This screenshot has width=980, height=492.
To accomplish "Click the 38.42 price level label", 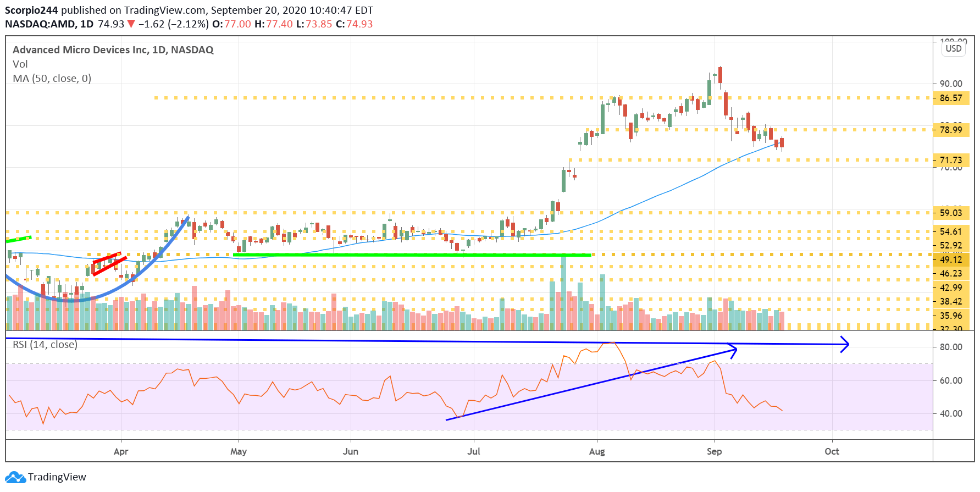I will click(951, 301).
